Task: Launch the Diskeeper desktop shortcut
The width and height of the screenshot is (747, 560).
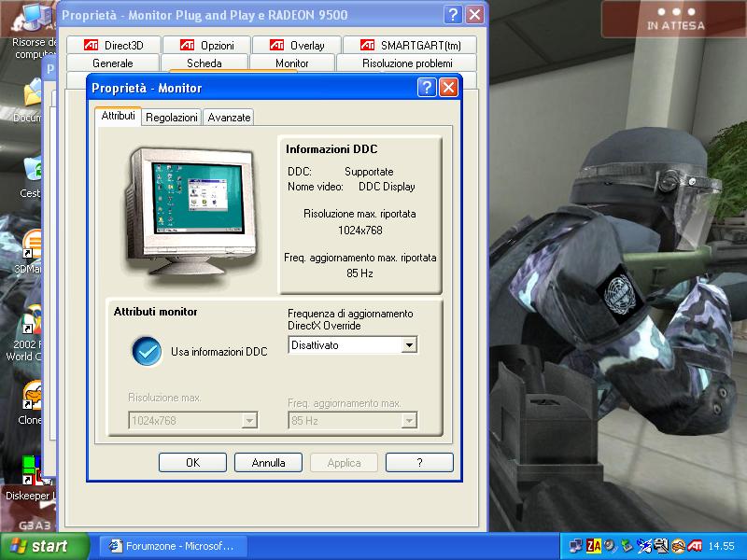Action: coord(32,479)
